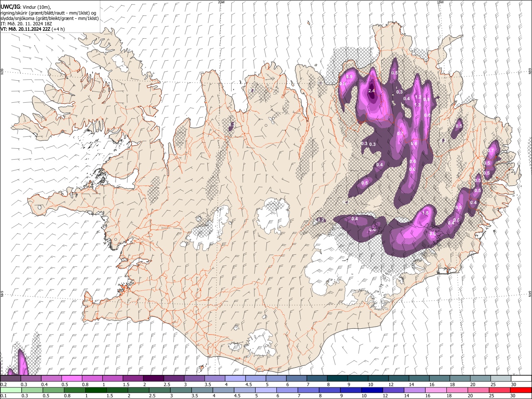532x399 pixels.
Task: Click the dark teal 8–9 swatch, upper scale
Action: (337, 378)
